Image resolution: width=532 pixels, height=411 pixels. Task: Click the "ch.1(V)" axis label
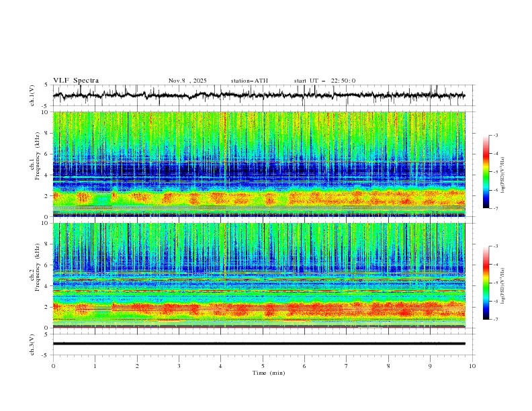tap(32, 95)
